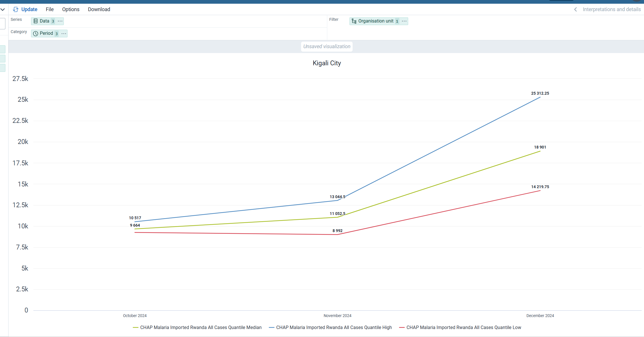Click the Interpretations and details label

coord(612,9)
